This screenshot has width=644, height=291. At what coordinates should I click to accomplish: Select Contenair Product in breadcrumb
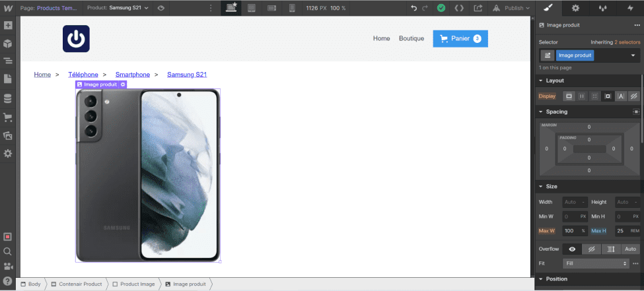77,284
